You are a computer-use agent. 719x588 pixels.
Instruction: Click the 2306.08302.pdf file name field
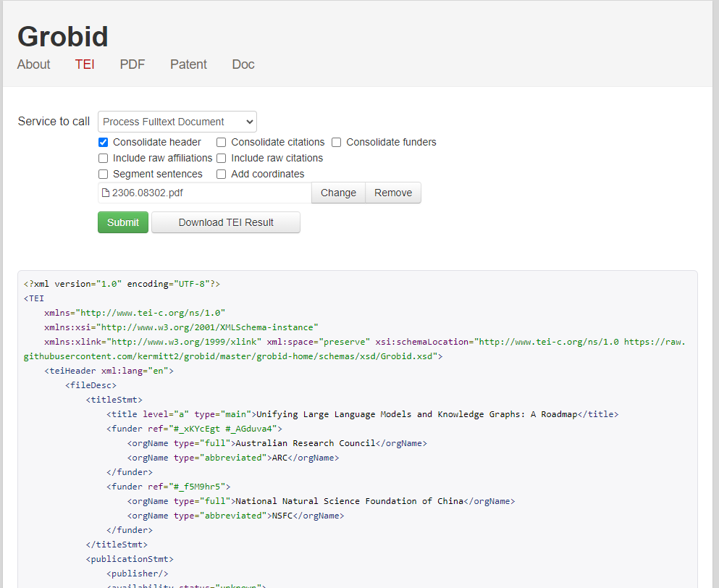point(206,193)
